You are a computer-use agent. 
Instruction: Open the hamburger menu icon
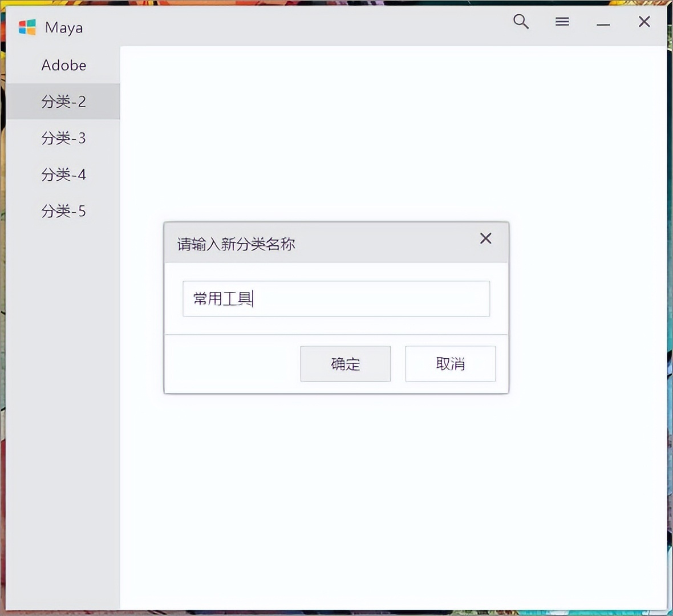(x=562, y=22)
